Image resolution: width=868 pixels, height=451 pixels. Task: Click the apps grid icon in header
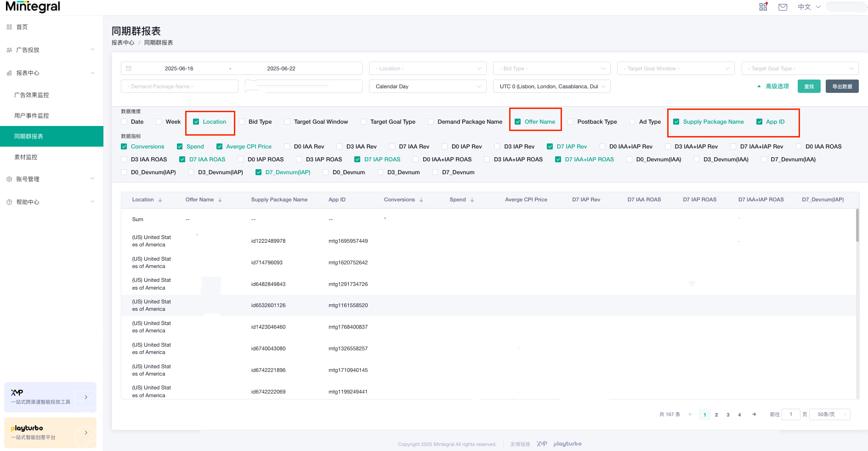click(x=763, y=7)
